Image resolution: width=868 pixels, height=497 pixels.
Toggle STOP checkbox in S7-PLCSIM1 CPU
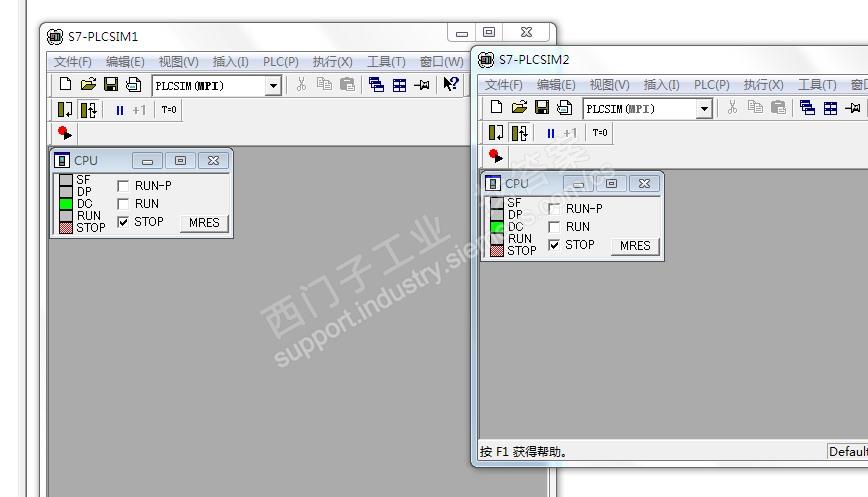[123, 222]
